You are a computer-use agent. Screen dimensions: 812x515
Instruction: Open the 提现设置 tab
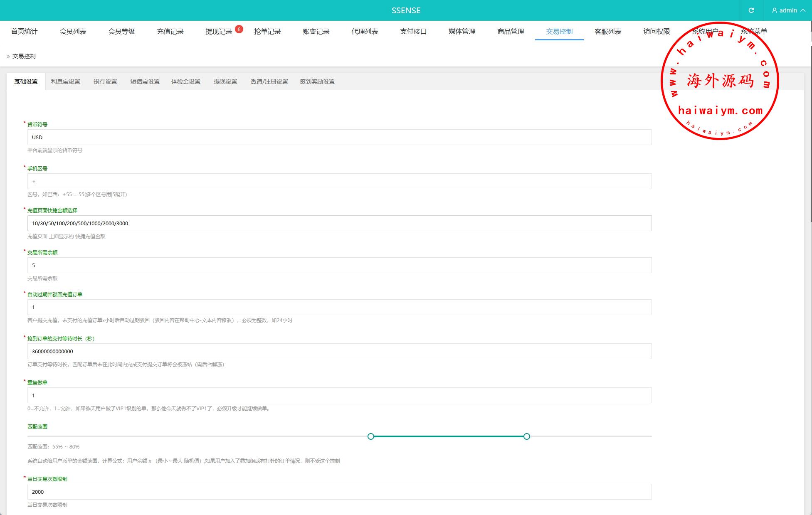pos(225,81)
